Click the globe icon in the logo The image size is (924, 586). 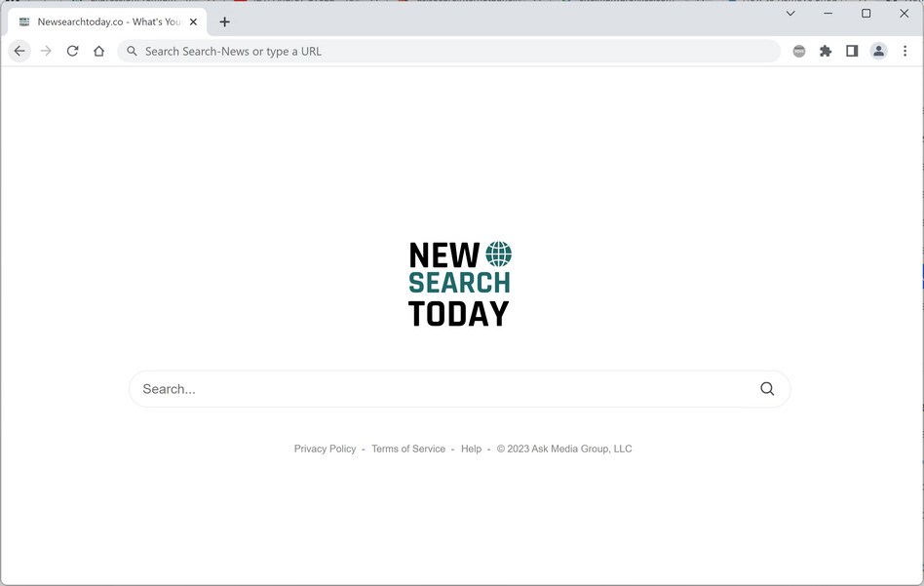click(498, 254)
